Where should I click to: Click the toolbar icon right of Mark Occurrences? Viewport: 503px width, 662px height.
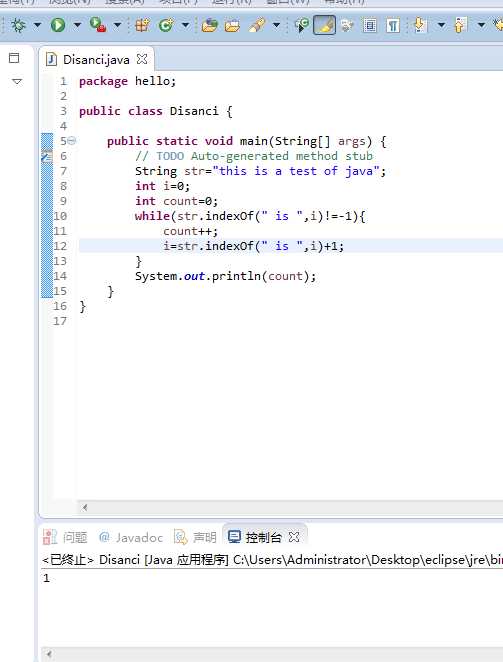click(x=347, y=26)
